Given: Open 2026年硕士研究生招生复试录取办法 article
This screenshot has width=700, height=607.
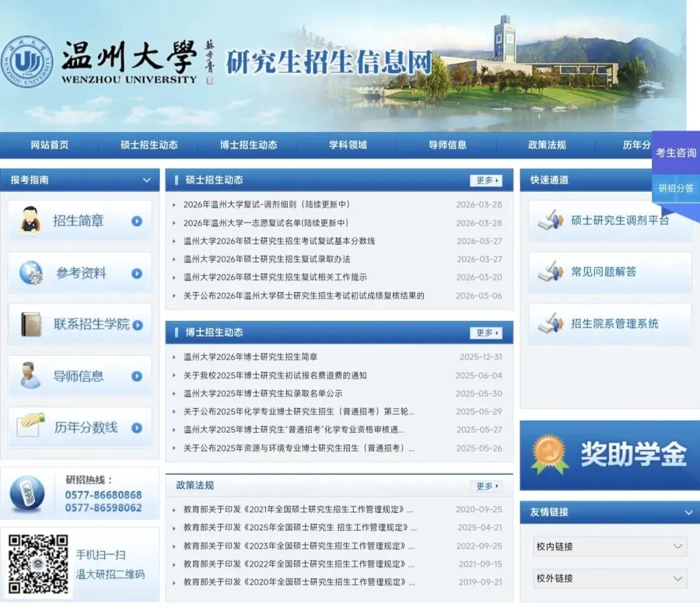Looking at the screenshot, I should [x=266, y=259].
